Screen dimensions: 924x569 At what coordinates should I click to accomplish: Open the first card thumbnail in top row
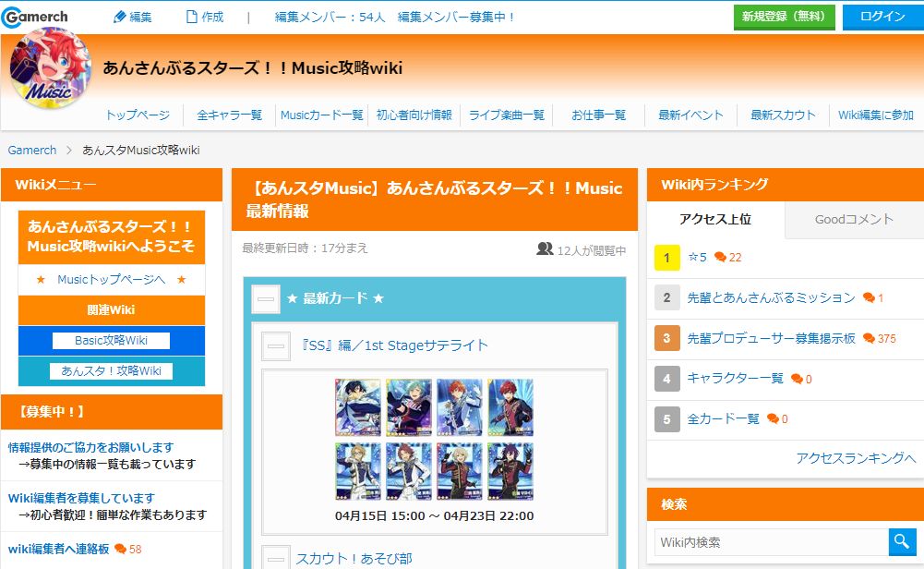click(358, 407)
